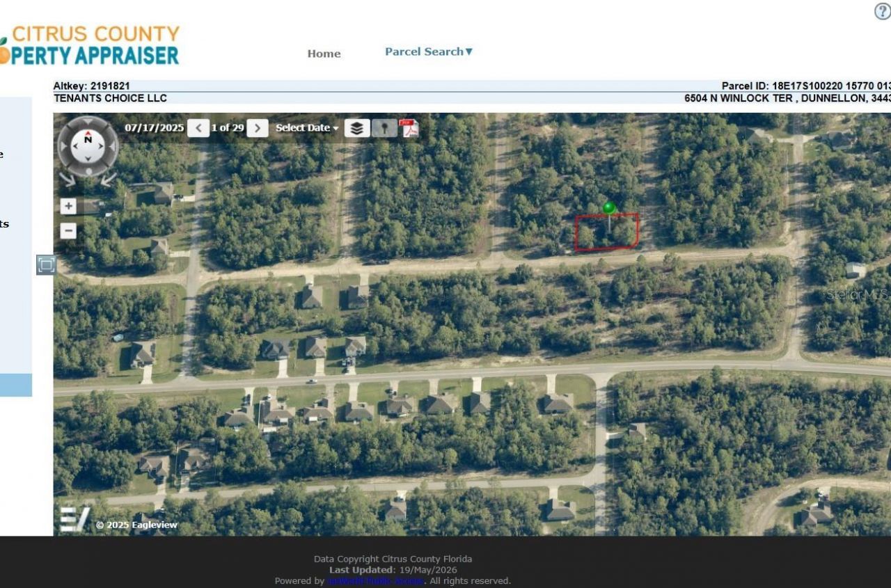The width and height of the screenshot is (891, 588).
Task: Click the 07/17/2025 image date
Action: 154,128
